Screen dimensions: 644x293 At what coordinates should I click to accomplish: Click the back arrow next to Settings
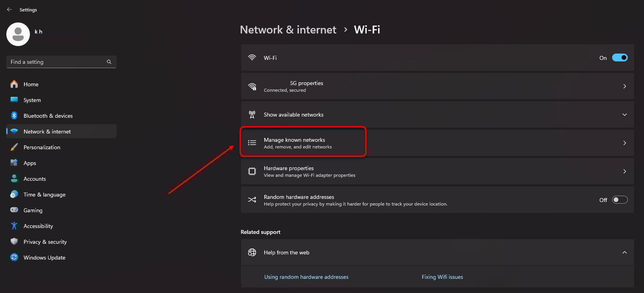point(9,9)
